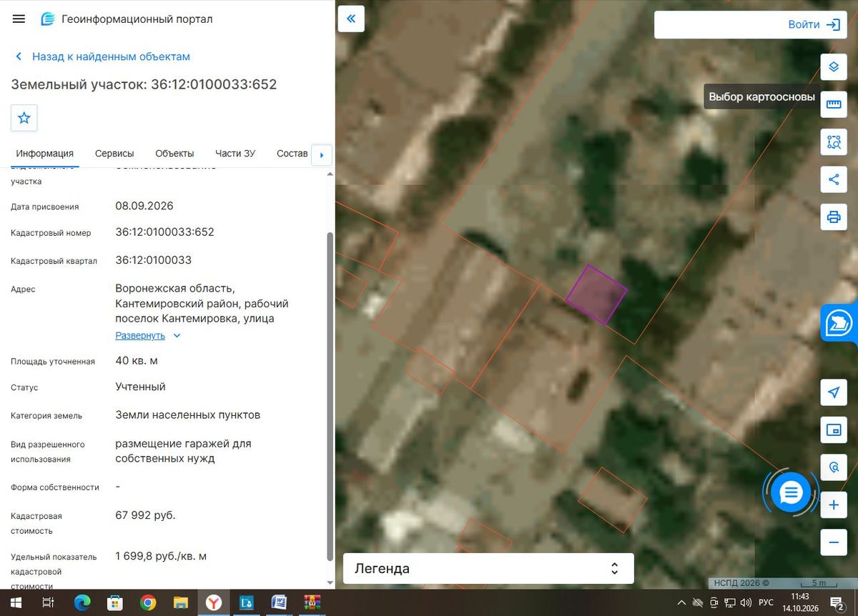858x616 pixels.
Task: Open Microsoft Word from the taskbar
Action: click(279, 602)
